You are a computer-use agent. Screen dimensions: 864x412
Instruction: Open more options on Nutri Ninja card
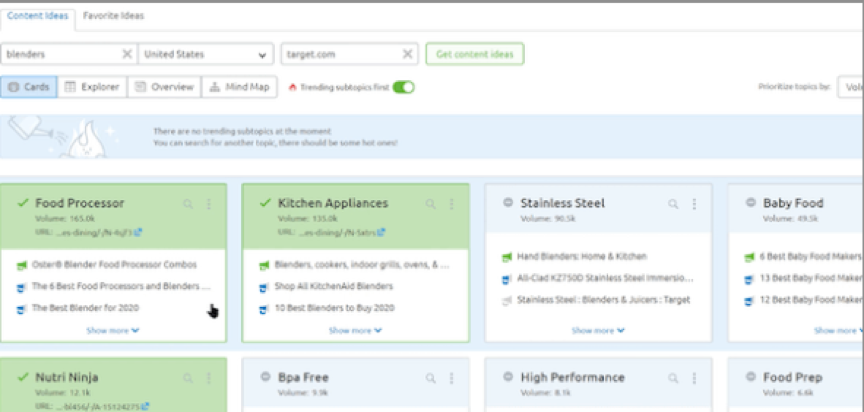coord(209,378)
